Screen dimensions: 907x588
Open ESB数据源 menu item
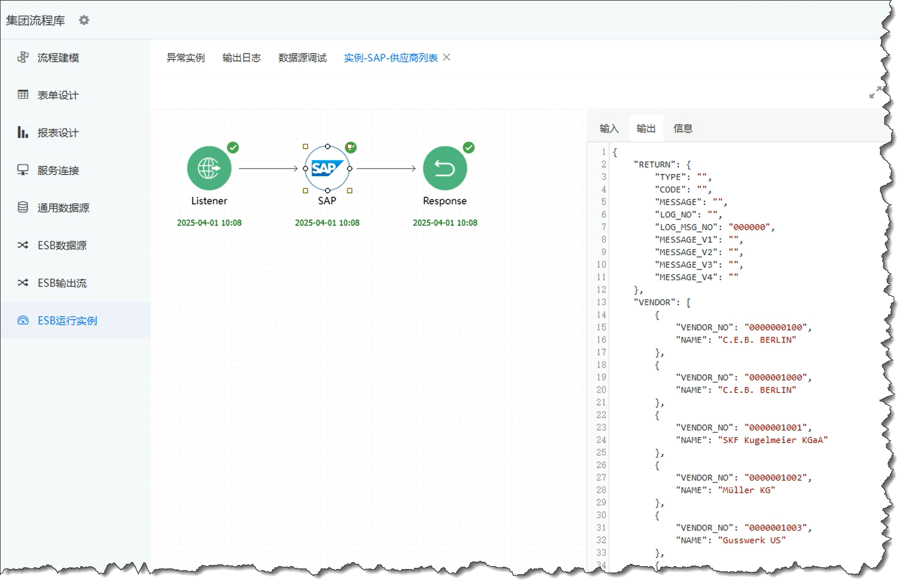(62, 245)
